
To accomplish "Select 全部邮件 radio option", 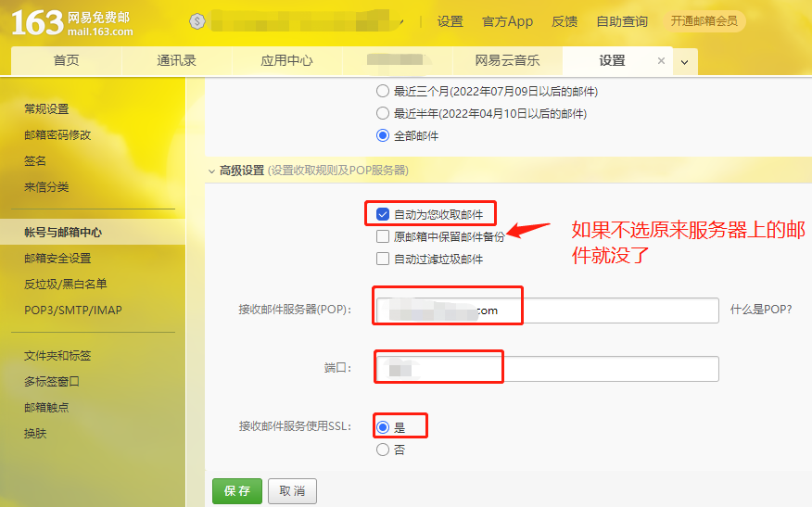I will tap(383, 135).
